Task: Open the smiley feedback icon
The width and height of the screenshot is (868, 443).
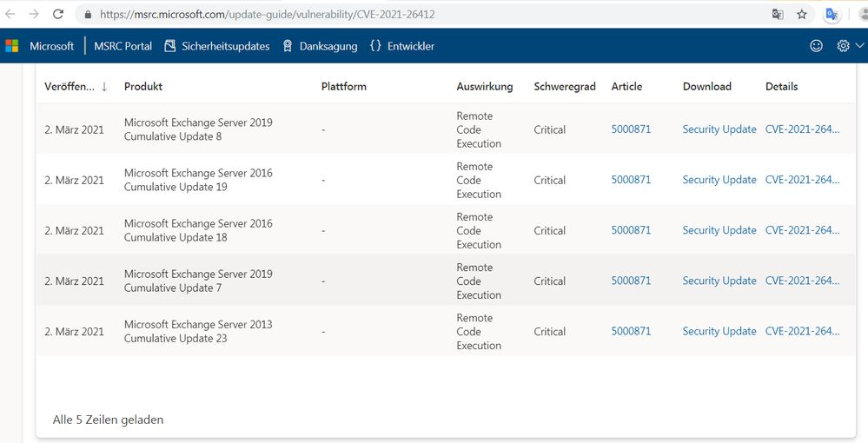Action: point(816,46)
